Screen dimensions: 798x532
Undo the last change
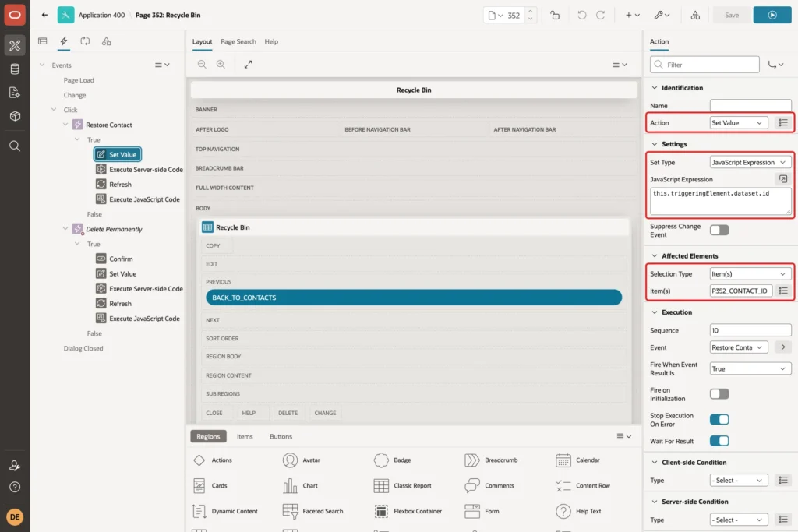(x=581, y=16)
